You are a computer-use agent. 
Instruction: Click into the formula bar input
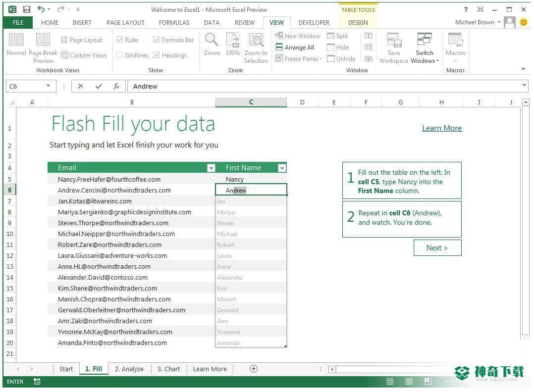[x=323, y=87]
